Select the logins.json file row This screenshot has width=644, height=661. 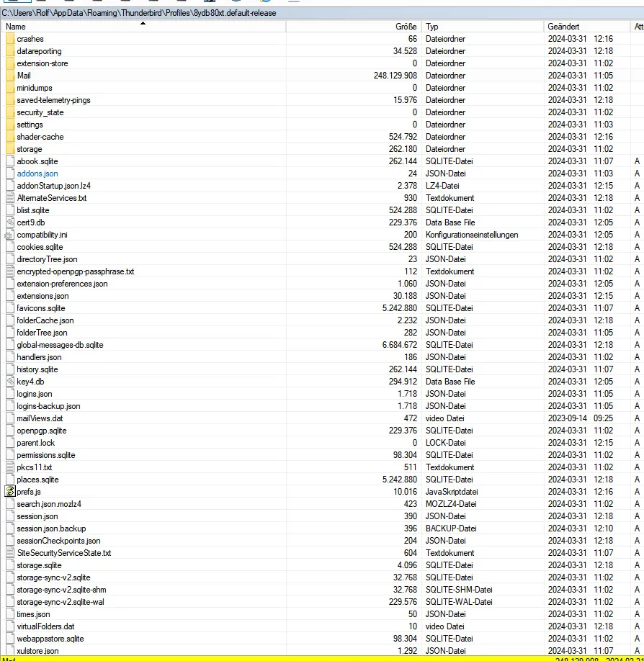[322, 394]
